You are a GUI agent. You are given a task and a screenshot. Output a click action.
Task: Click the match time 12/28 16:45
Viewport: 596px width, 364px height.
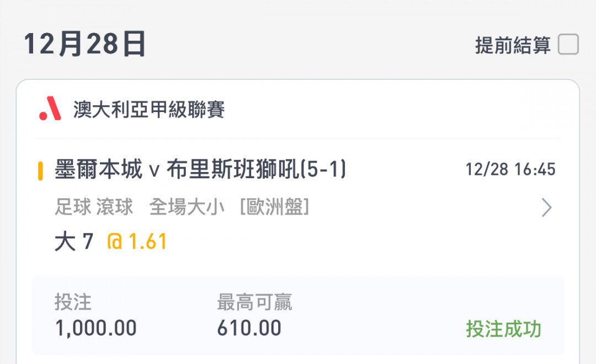coord(510,169)
